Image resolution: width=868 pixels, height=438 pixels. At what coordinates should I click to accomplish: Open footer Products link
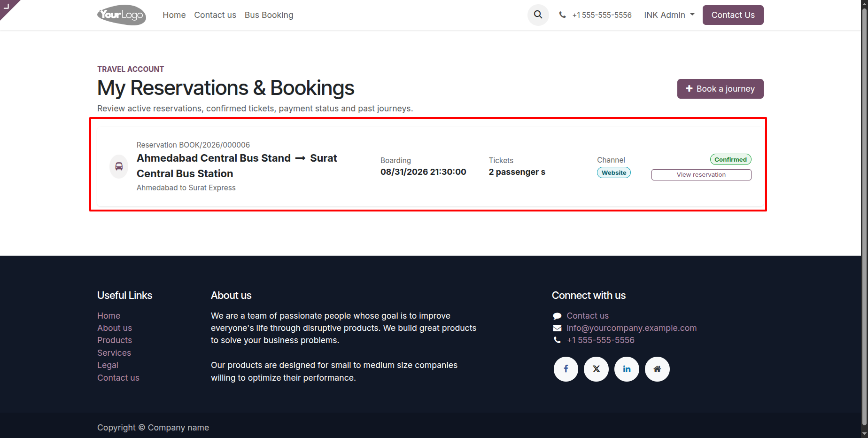tap(115, 340)
